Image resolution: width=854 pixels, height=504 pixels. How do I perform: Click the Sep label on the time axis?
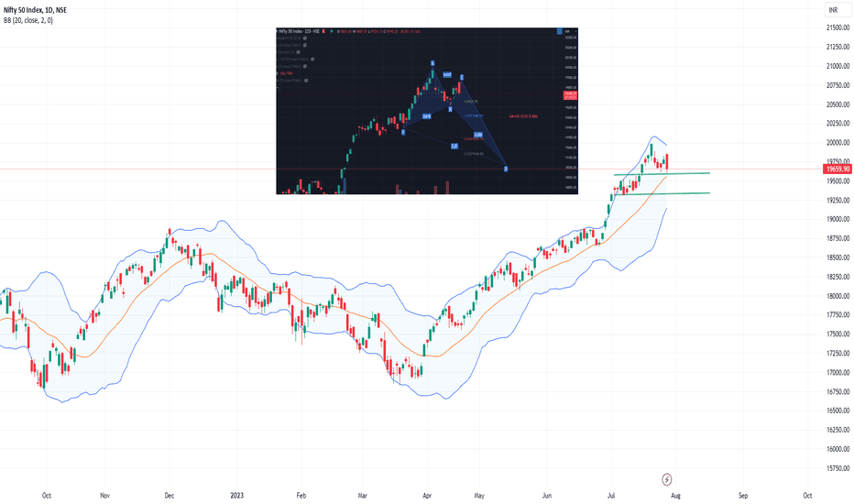click(x=743, y=496)
